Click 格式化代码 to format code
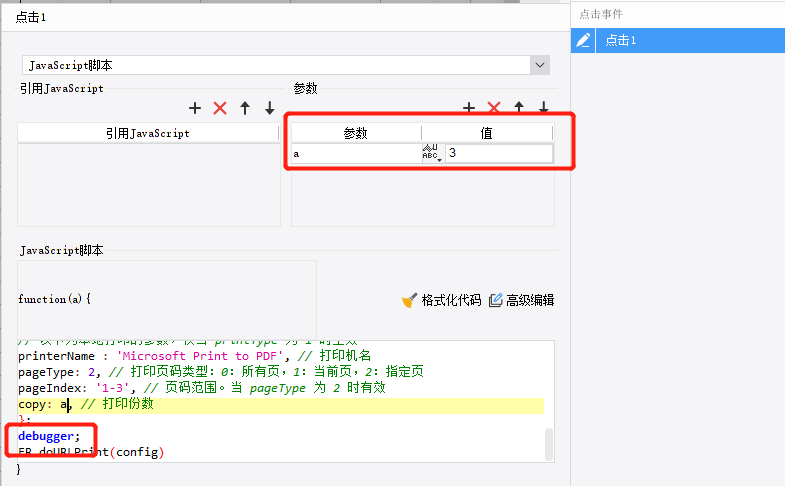This screenshot has height=486, width=785. (441, 300)
